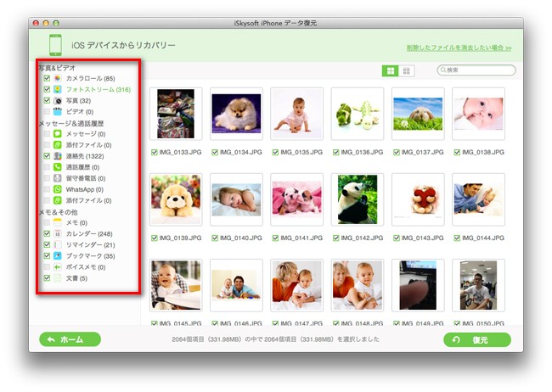The image size is (552, 392).
Task: Click the iPhone device icon in header
Action: pyautogui.click(x=55, y=45)
